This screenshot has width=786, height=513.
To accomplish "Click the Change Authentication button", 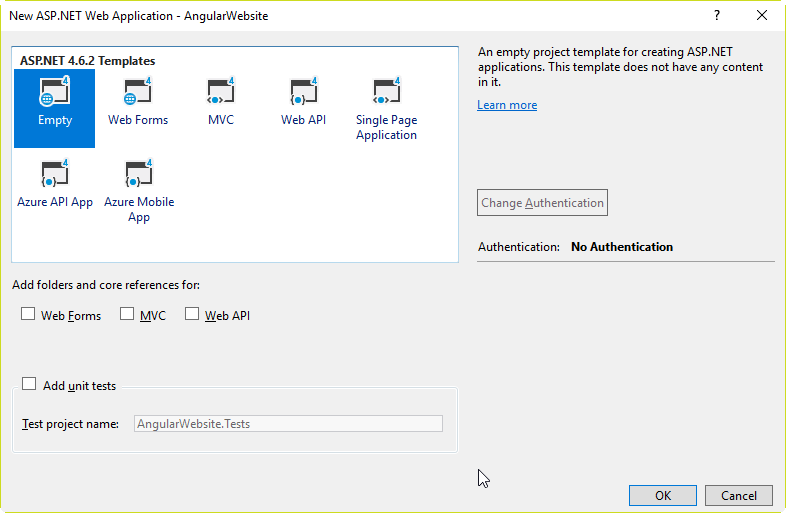I will click(x=542, y=203).
